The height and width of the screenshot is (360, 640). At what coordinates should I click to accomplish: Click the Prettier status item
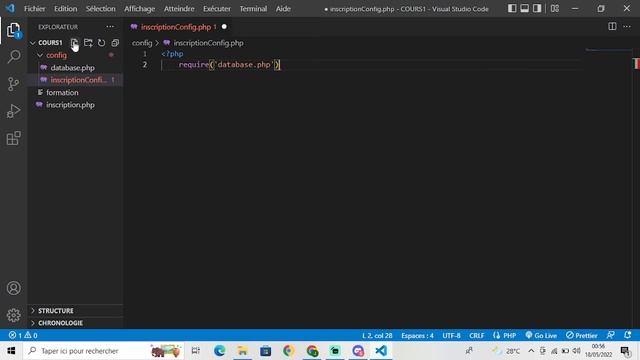582,335
